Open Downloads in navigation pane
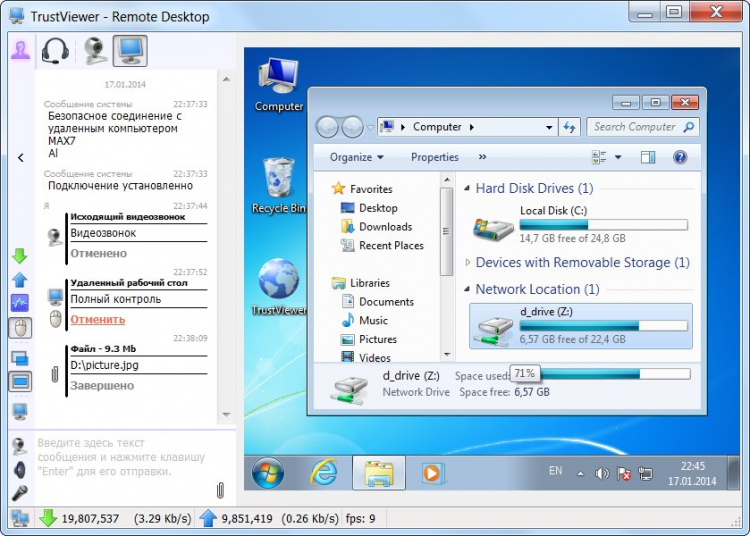This screenshot has width=750, height=536. tap(377, 227)
